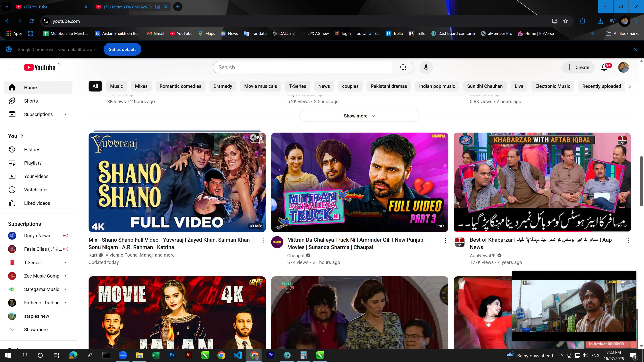
Task: Open the notifications bell
Action: (604, 67)
